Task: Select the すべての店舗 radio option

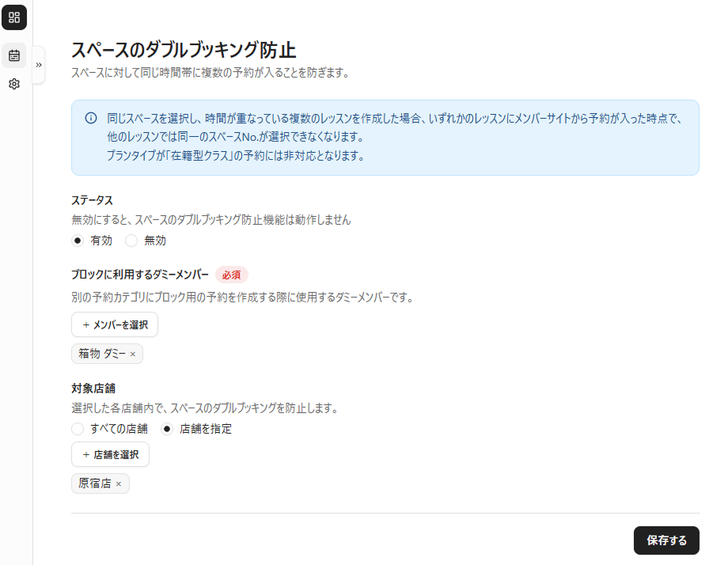Action: tap(78, 429)
